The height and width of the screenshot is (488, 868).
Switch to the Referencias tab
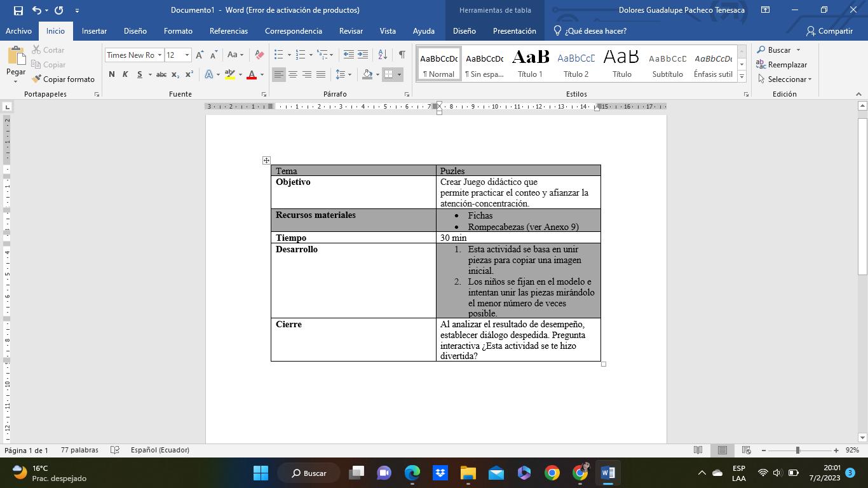coord(229,30)
